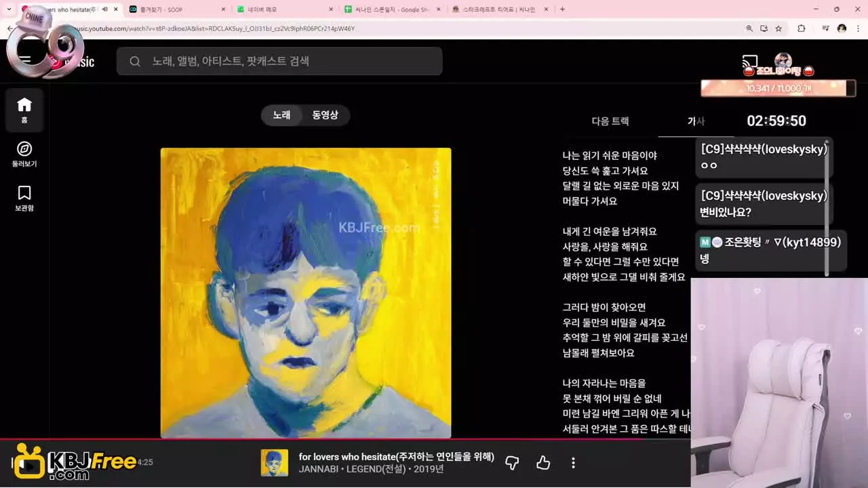Image resolution: width=868 pixels, height=488 pixels.
Task: Click the 10,341 / 11,000 goal progress bar
Action: [x=778, y=88]
